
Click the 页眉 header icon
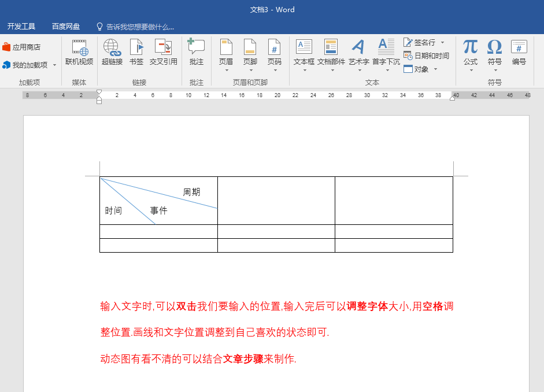pyautogui.click(x=226, y=47)
